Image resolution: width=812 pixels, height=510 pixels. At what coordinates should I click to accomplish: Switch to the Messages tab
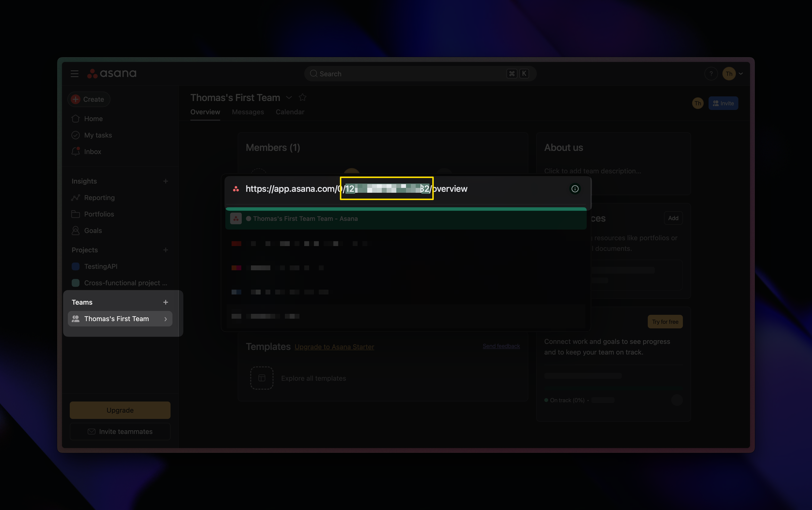[248, 112]
